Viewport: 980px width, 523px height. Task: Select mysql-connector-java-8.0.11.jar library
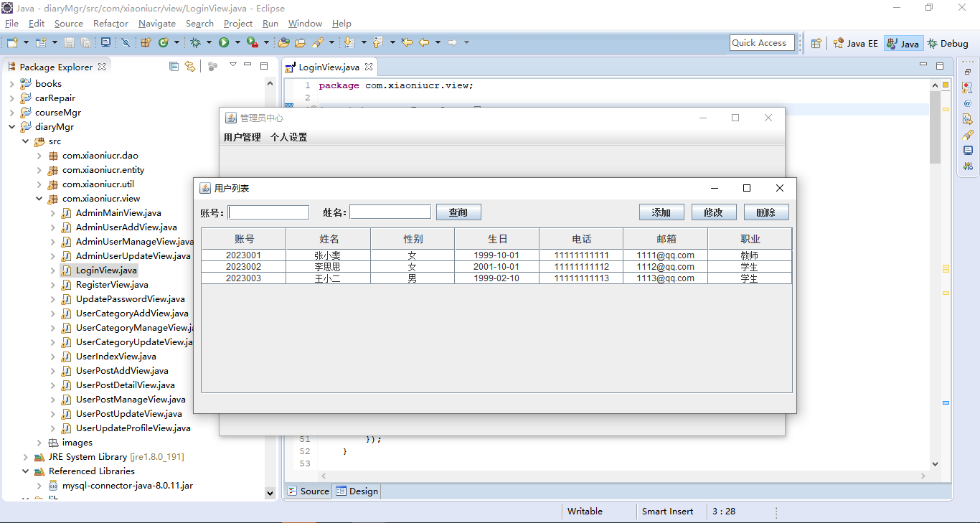click(127, 486)
